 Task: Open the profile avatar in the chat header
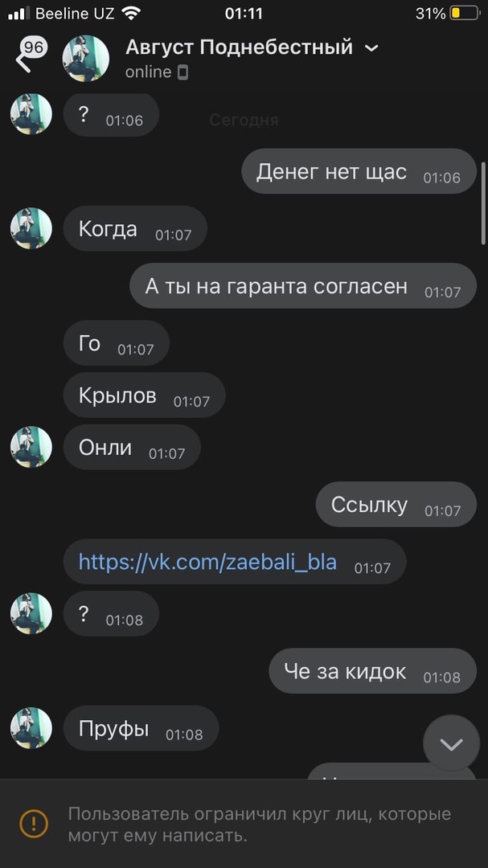86,58
